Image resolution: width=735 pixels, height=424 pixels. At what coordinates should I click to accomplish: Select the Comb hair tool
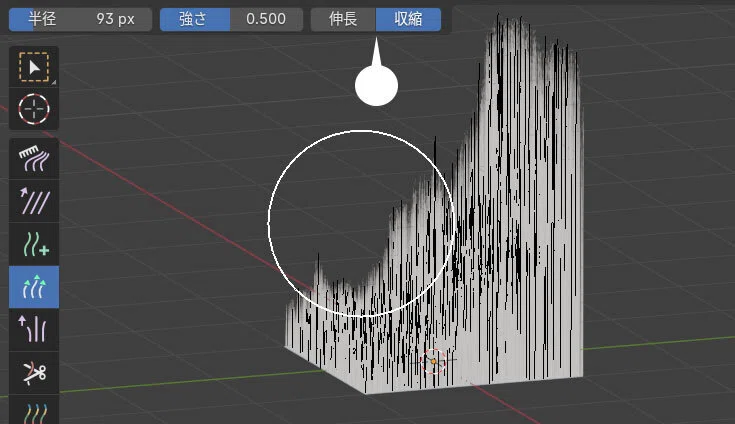34,159
